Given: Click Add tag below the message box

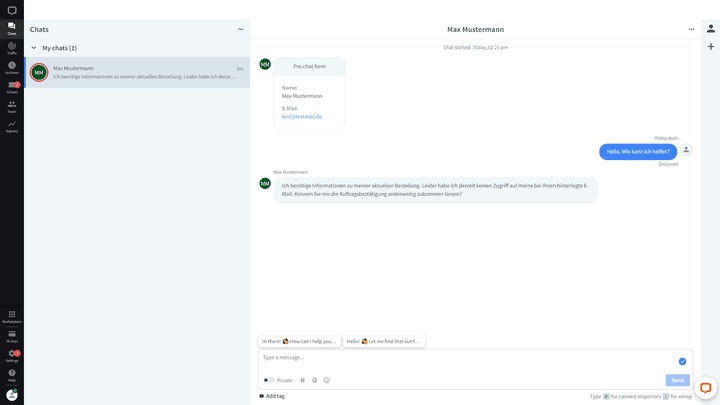Looking at the screenshot, I should [272, 396].
